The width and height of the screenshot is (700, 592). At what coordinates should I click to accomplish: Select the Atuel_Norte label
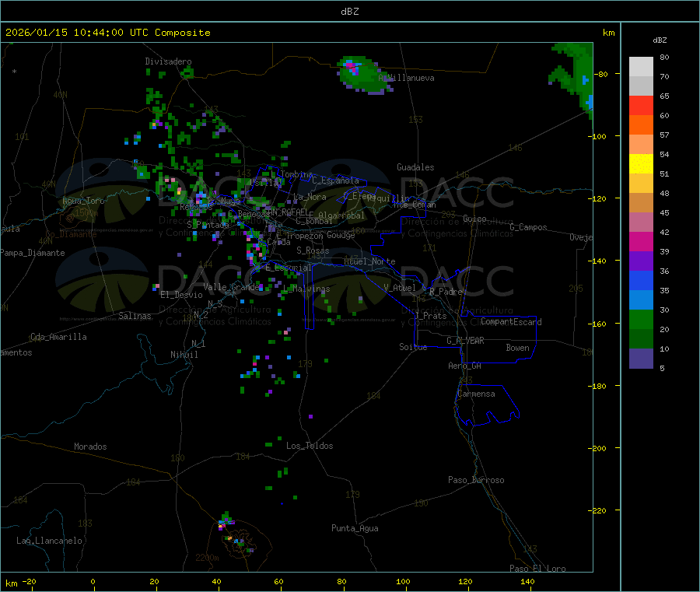coord(369,261)
